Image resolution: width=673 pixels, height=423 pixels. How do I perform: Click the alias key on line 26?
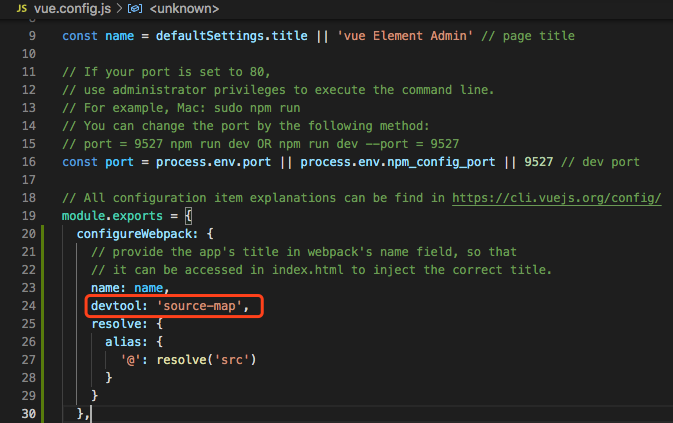(127, 341)
